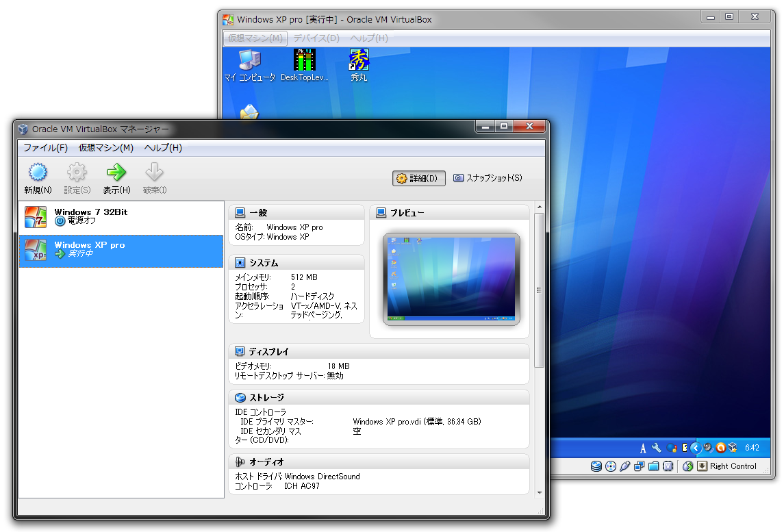Click the VM preview thumbnail image

(451, 279)
